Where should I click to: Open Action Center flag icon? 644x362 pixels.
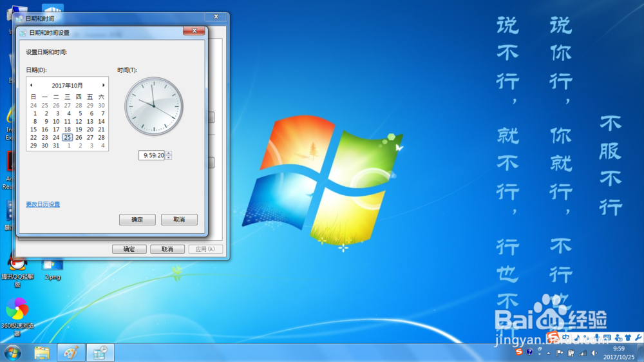tap(560, 352)
